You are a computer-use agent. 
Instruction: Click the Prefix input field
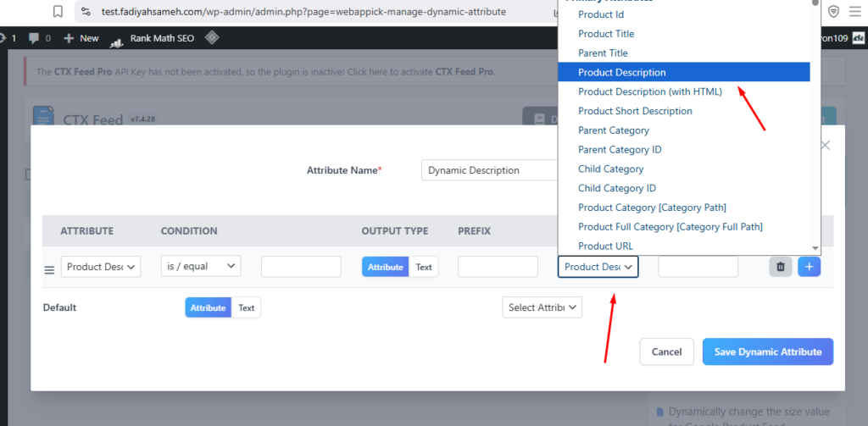[x=498, y=267]
